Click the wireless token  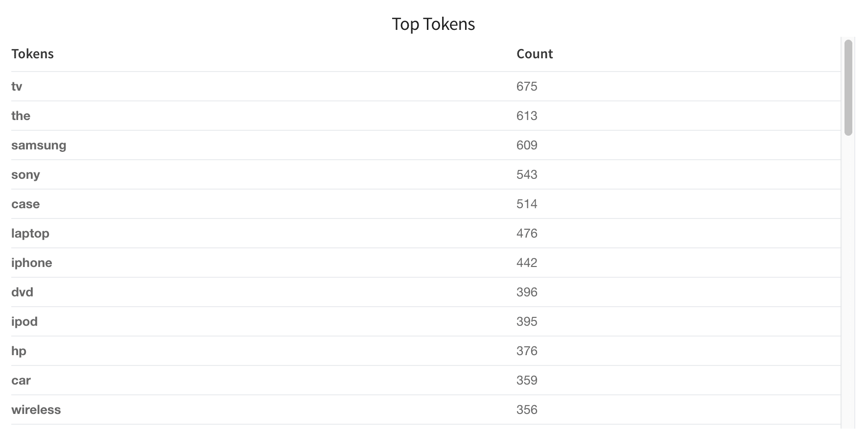[x=36, y=410]
